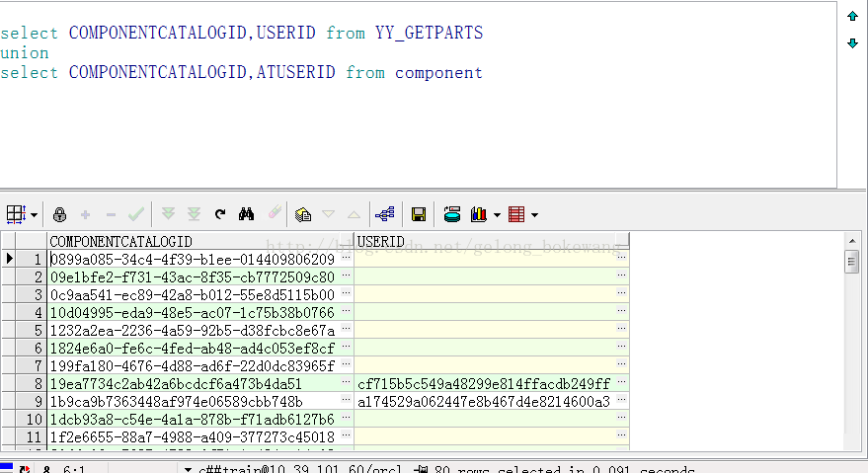Image resolution: width=868 pixels, height=473 pixels.
Task: Open find with the binoculars icon
Action: click(x=246, y=214)
